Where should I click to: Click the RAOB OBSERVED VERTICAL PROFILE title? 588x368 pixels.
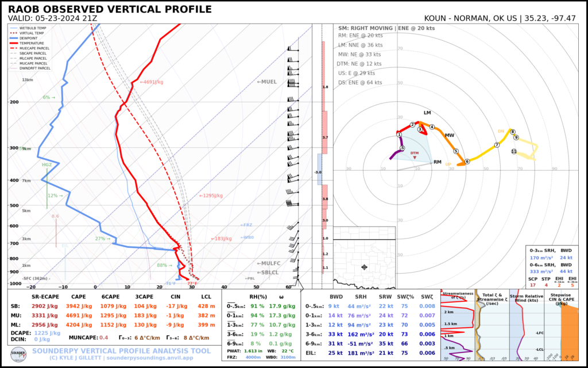click(x=110, y=10)
